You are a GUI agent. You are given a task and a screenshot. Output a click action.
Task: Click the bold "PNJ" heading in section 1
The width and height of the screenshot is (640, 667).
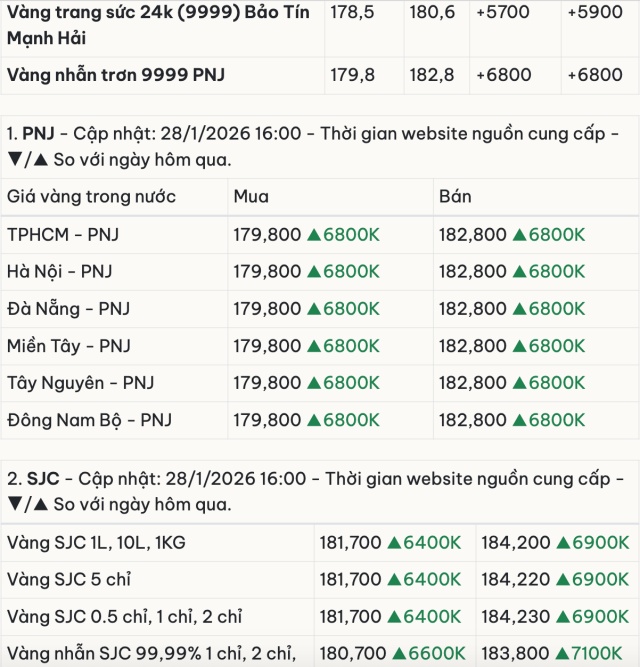(x=38, y=134)
